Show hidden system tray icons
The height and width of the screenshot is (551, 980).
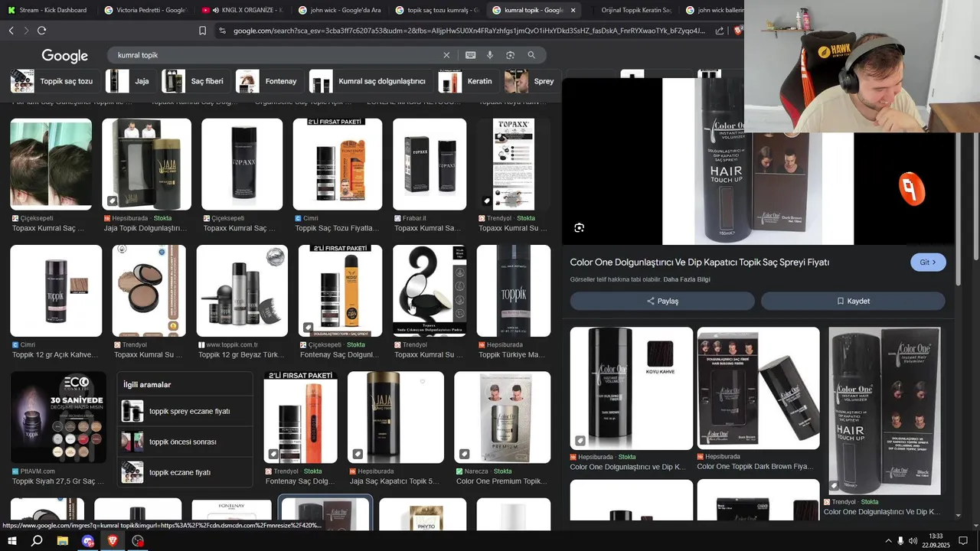[x=888, y=541]
